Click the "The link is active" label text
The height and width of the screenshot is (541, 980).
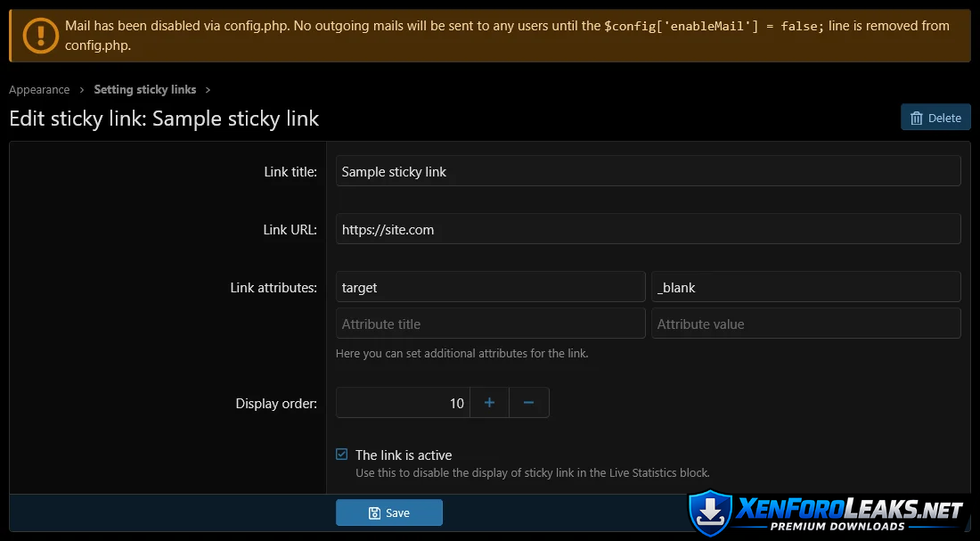pyautogui.click(x=404, y=455)
